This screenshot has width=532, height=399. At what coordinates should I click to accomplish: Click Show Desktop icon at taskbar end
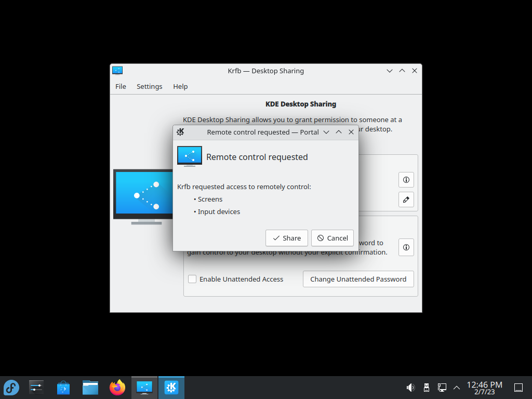(518, 388)
